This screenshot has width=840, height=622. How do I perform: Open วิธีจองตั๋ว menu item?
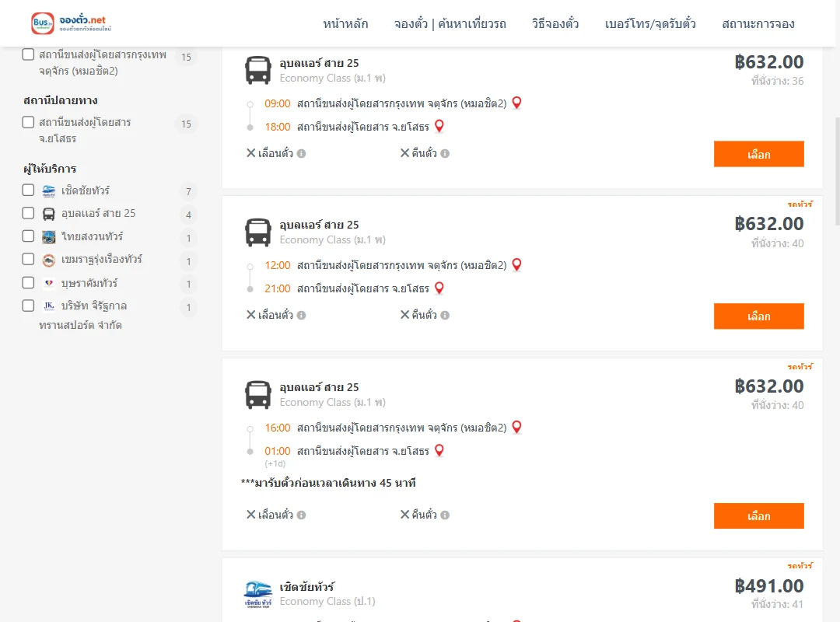[555, 24]
